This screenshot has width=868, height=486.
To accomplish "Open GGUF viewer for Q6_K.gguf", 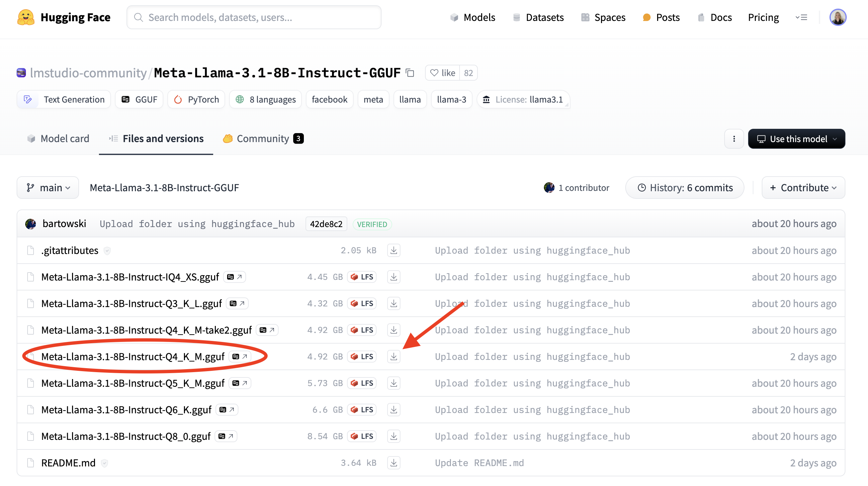I will [227, 410].
